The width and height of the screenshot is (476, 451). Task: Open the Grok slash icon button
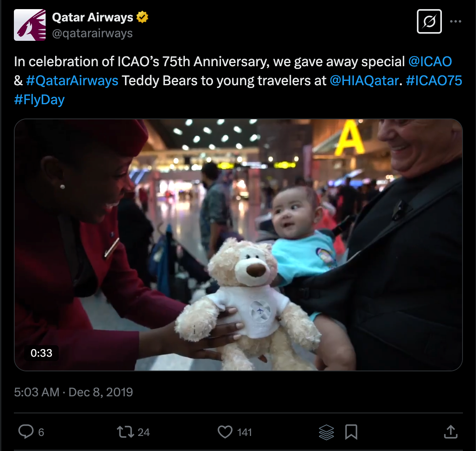pos(429,21)
